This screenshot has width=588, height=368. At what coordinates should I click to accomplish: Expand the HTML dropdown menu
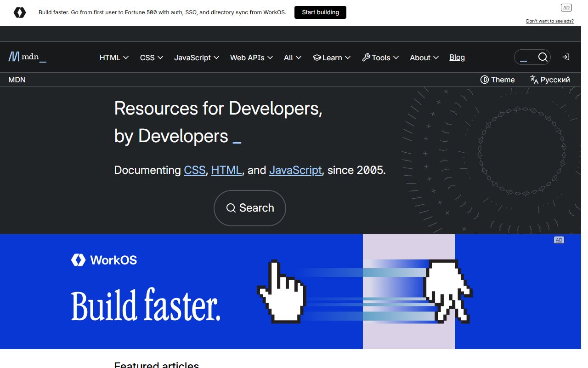(x=114, y=57)
